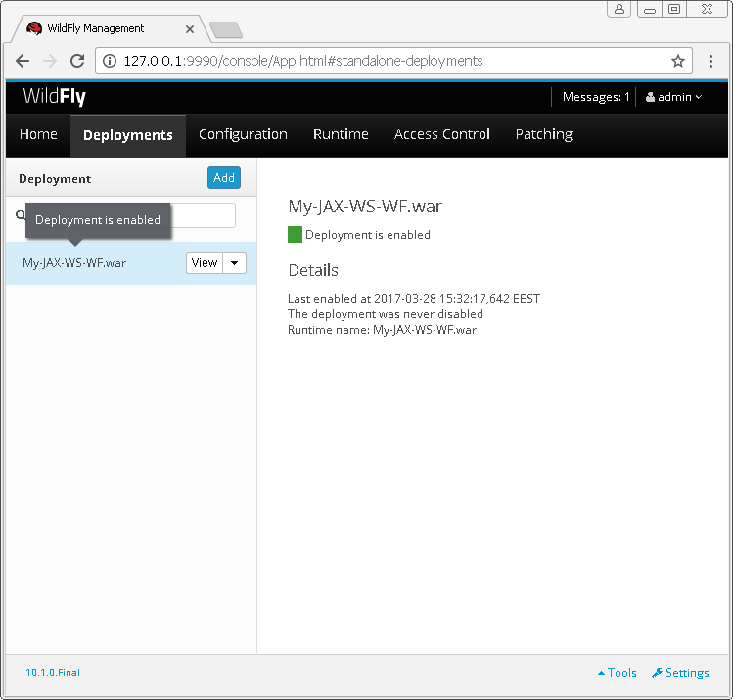Reload the page with the refresh icon

77,61
